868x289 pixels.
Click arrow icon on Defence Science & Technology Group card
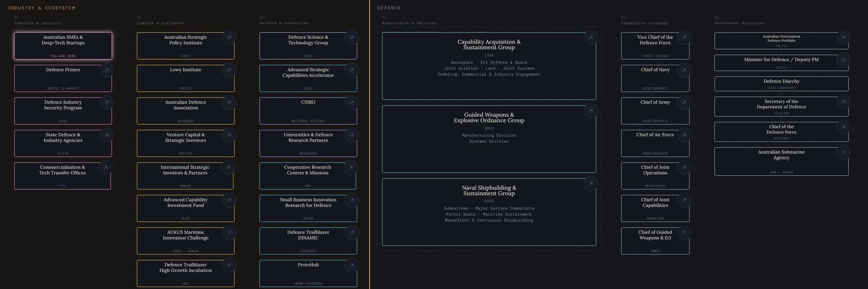352,37
